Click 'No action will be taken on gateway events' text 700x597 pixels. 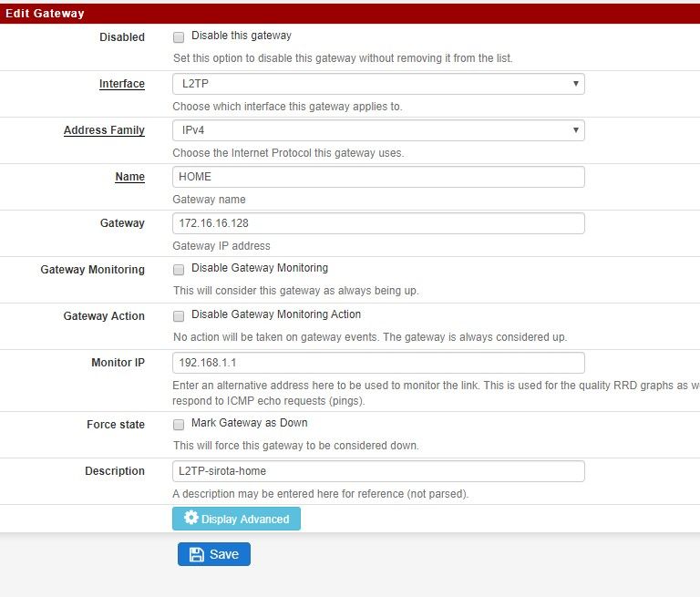click(x=370, y=336)
